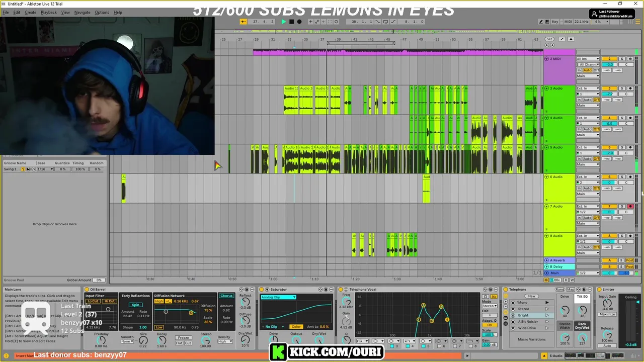The image size is (644, 362).
Task: Select clip on 6 Audio track at start
Action: (124, 189)
